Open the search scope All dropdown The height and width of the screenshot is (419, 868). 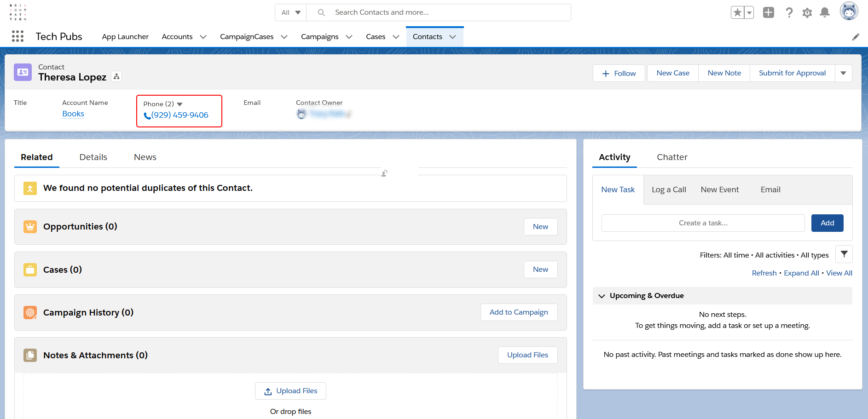pyautogui.click(x=291, y=12)
